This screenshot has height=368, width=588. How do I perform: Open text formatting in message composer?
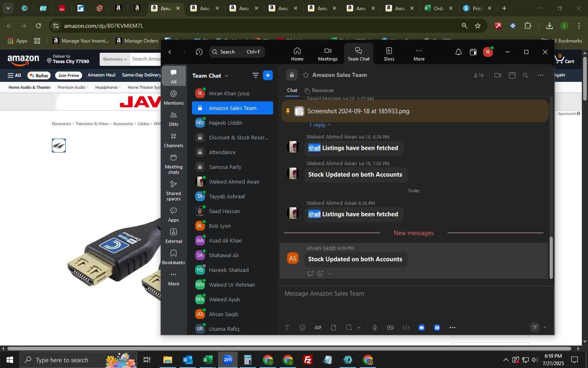tap(287, 328)
